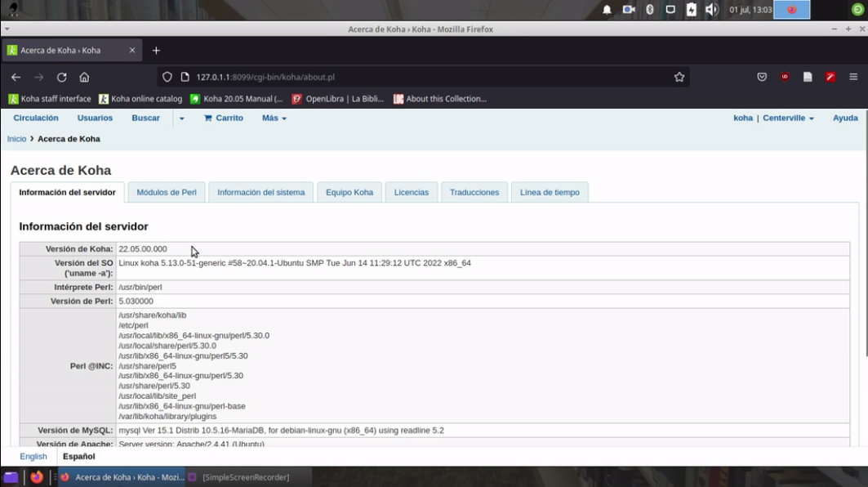Open the volume speaker icon
The height and width of the screenshot is (487, 868).
(x=712, y=10)
